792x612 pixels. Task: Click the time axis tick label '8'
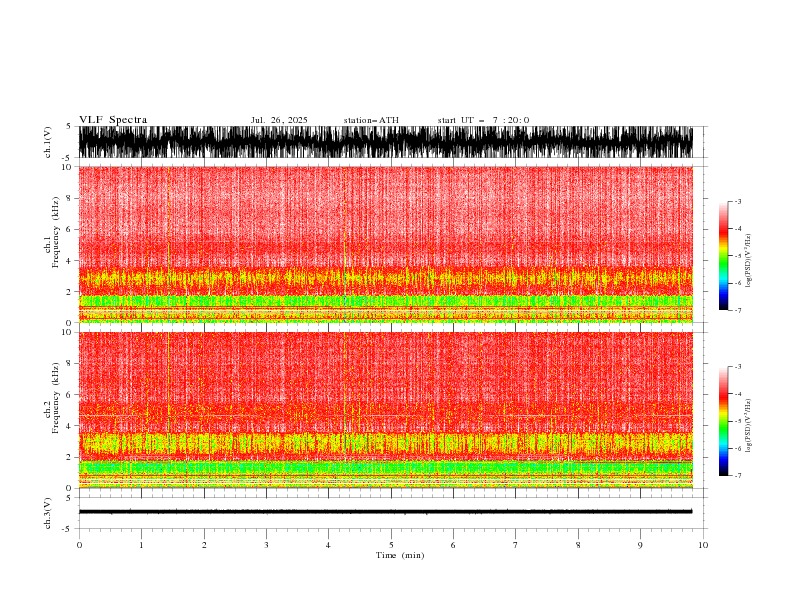pos(578,545)
